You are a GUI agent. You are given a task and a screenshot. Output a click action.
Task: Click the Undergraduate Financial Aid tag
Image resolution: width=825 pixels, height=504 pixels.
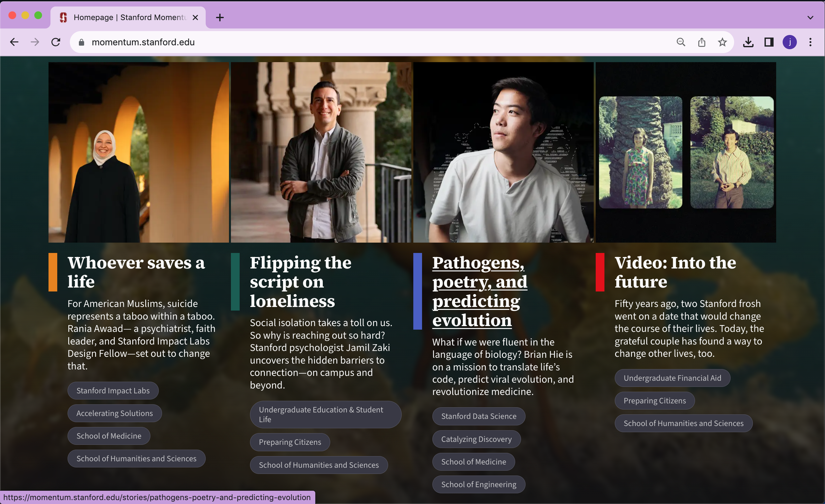672,378
